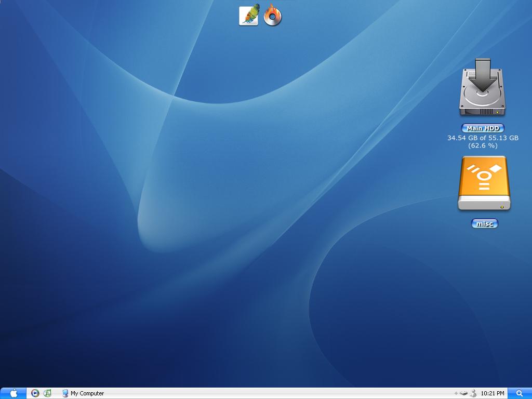Click the Main HDD label
Screen dimensions: 532x399
(x=483, y=128)
